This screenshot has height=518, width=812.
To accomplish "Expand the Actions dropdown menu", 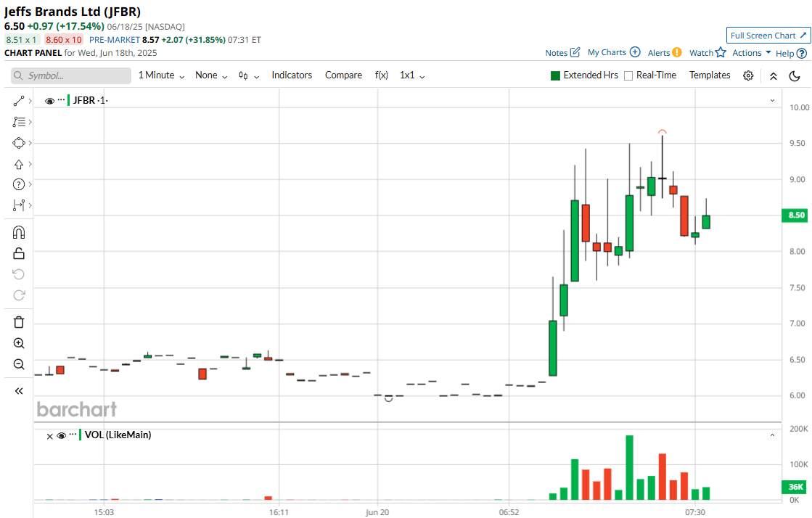I will tap(752, 53).
